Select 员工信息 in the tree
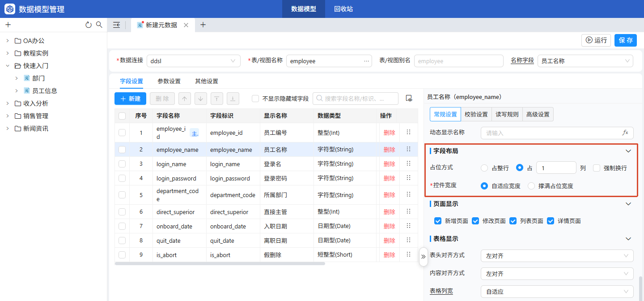The image size is (644, 301). click(x=45, y=91)
